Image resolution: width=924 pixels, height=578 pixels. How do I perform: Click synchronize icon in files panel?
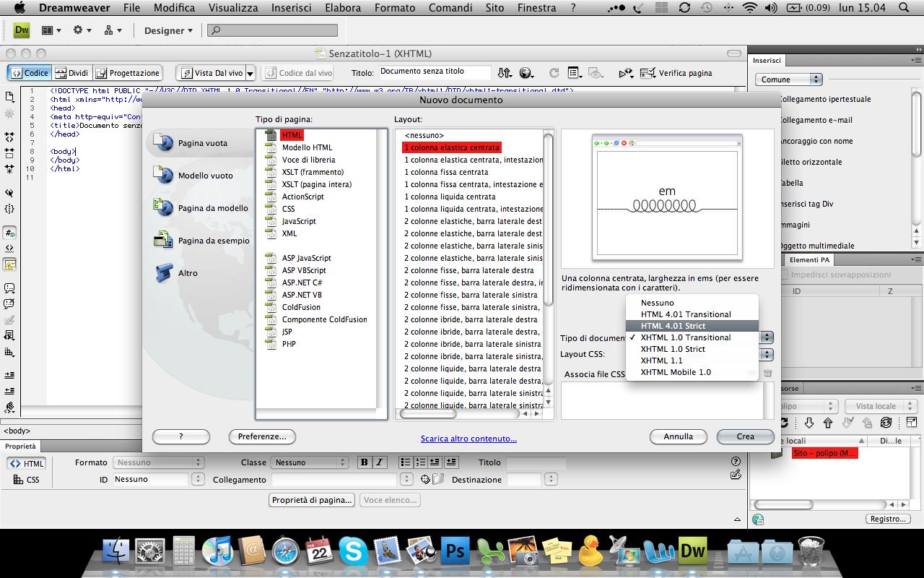click(x=886, y=423)
